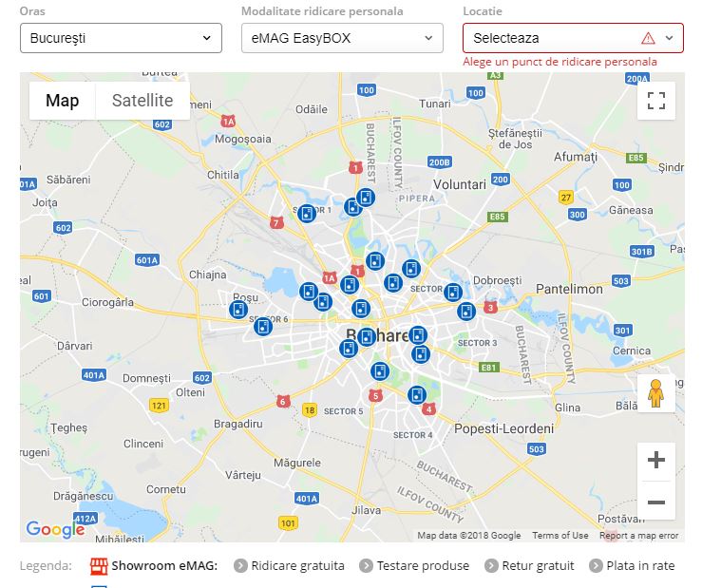
Task: Select the EasyBOX marker overlapping the Bucharest city name
Action: [367, 337]
